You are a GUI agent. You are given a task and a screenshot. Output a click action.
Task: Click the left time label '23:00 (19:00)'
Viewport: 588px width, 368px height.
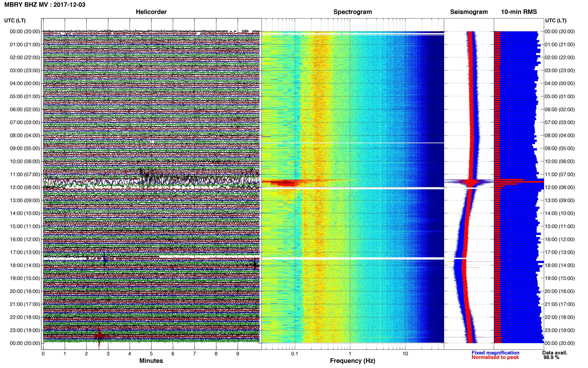pyautogui.click(x=25, y=330)
